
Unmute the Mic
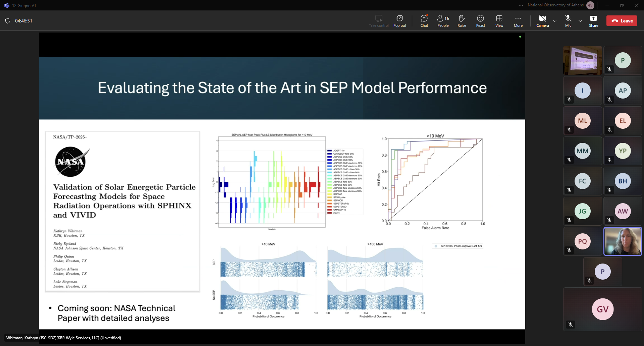tap(568, 21)
